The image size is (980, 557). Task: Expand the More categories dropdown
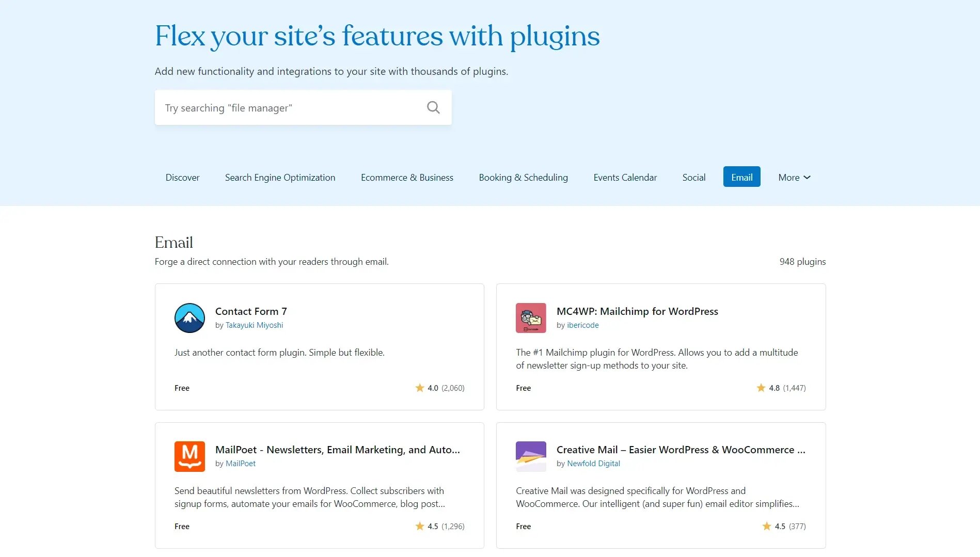pyautogui.click(x=794, y=177)
